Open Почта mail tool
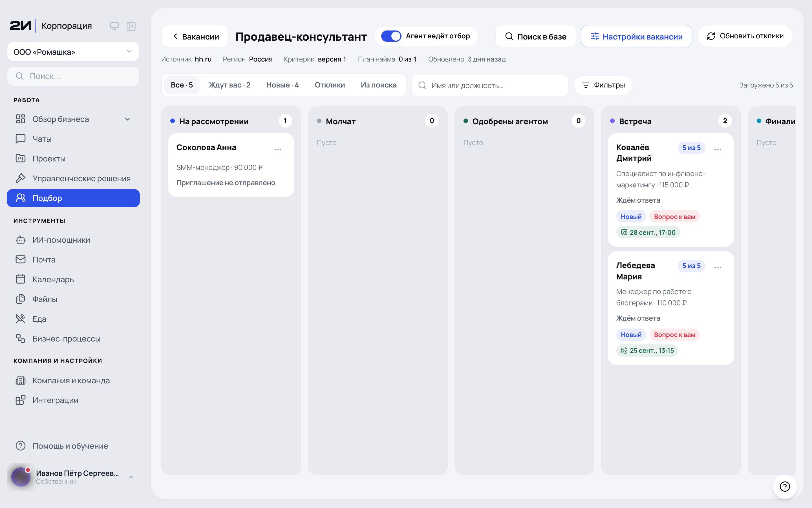Viewport: 812px width, 508px height. pyautogui.click(x=73, y=260)
